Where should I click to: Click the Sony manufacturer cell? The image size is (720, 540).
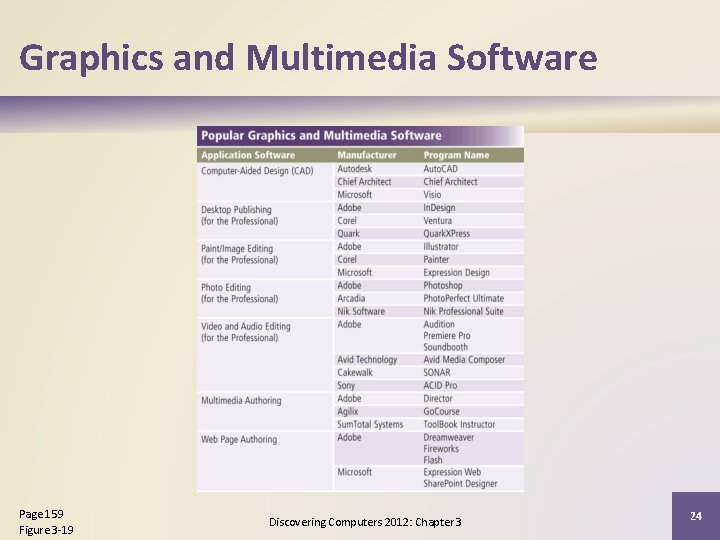(x=346, y=386)
